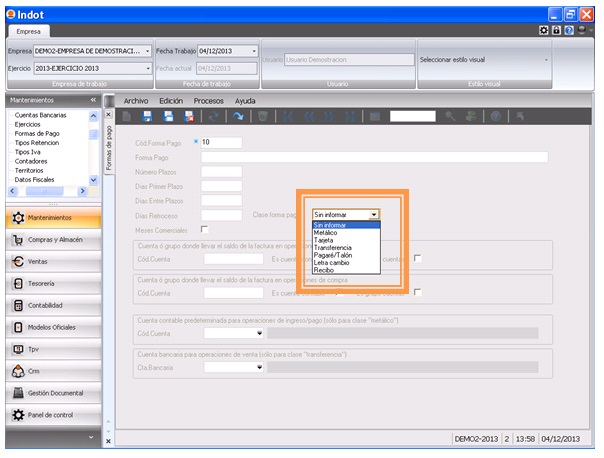The width and height of the screenshot is (604, 458).
Task: Click the refresh arrow toolbar icon
Action: pyautogui.click(x=238, y=117)
